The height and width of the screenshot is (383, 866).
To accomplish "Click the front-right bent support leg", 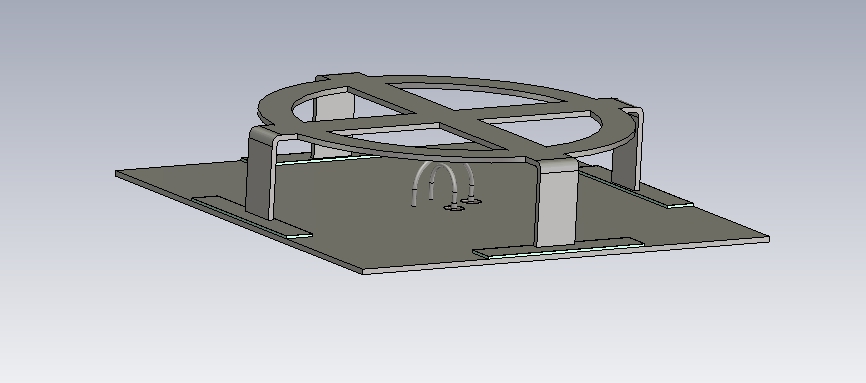I will tap(557, 204).
